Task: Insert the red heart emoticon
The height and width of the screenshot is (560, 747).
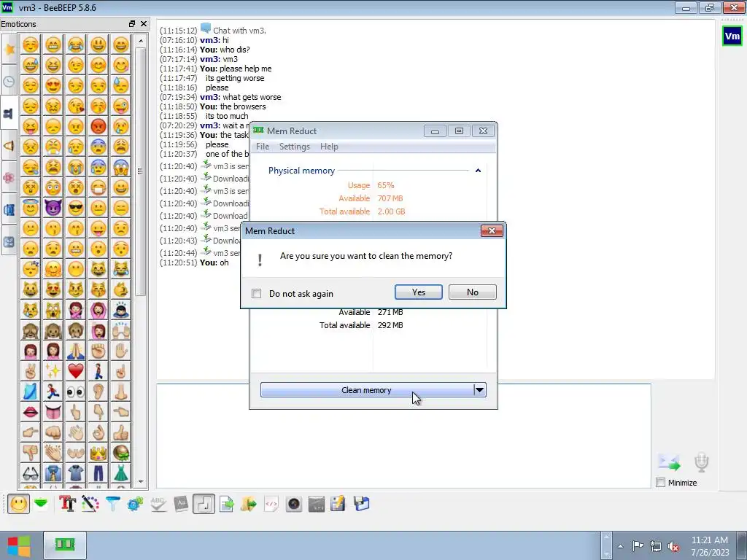Action: click(x=76, y=370)
